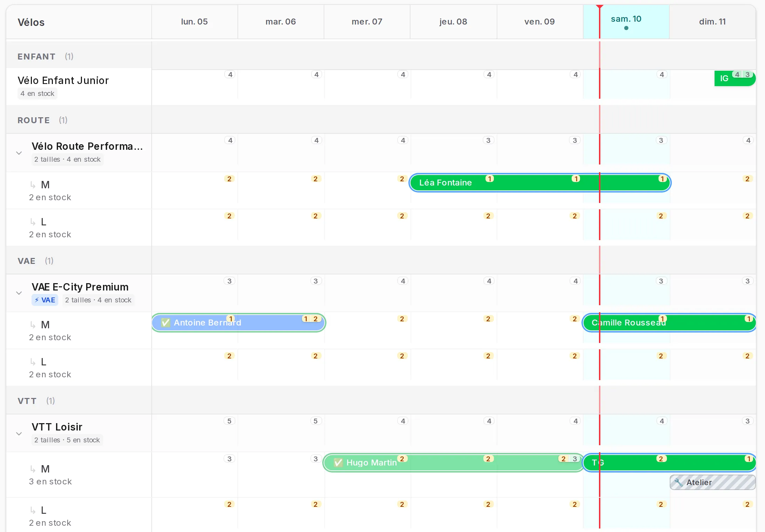Select the sam. 10 today header

click(626, 22)
